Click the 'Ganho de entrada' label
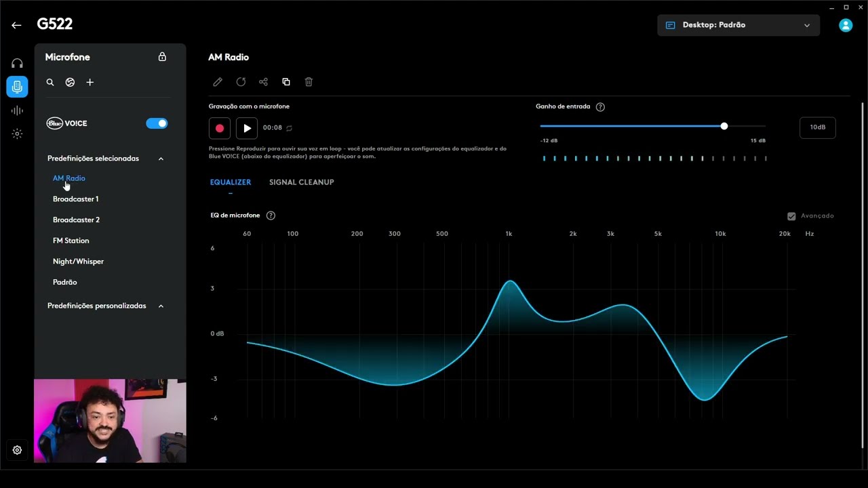This screenshot has height=488, width=868. click(x=563, y=106)
